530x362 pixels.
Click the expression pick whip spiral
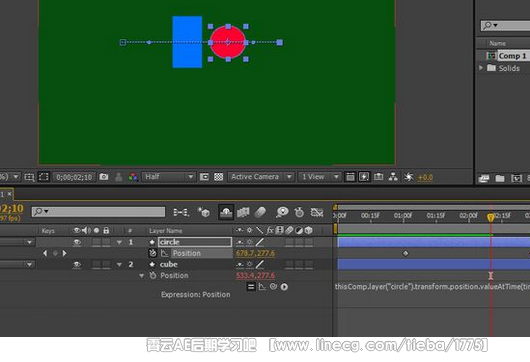pos(273,287)
